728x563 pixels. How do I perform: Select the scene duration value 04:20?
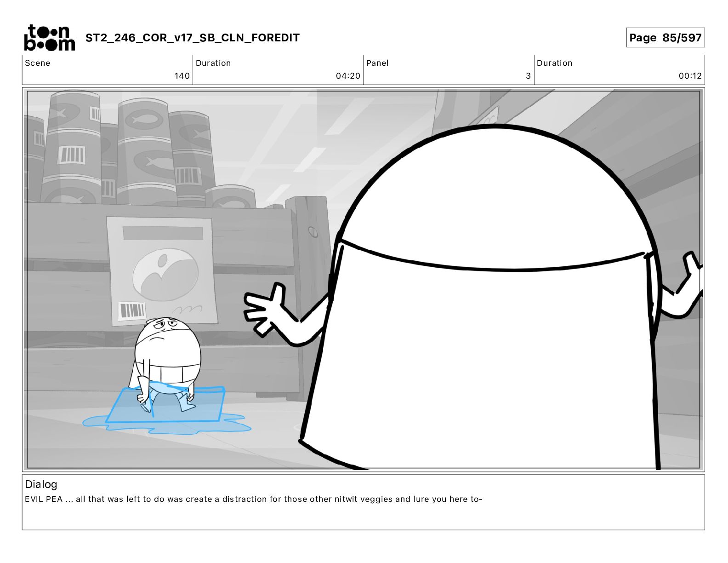point(348,76)
